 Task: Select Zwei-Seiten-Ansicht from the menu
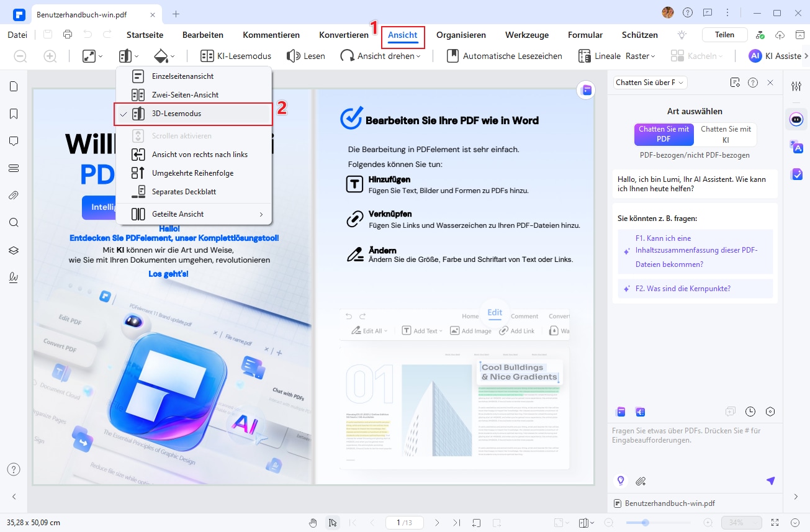pos(193,95)
